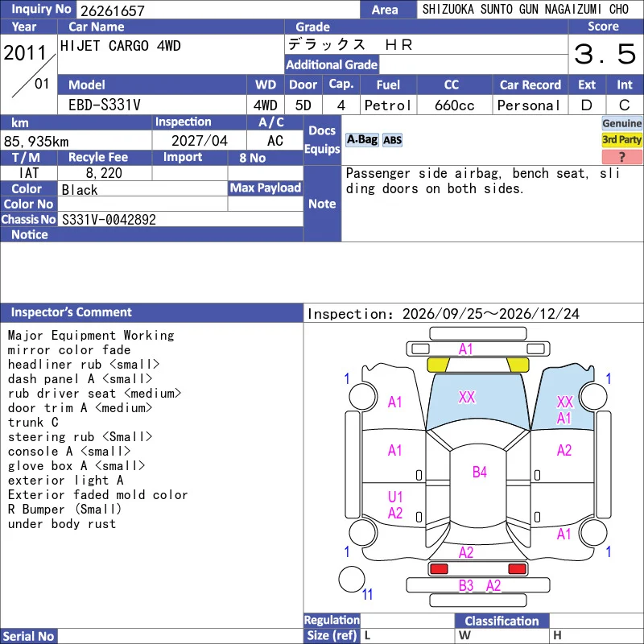The height and width of the screenshot is (644, 644).
Task: Click the A.Bag equipment badge
Action: 361,140
